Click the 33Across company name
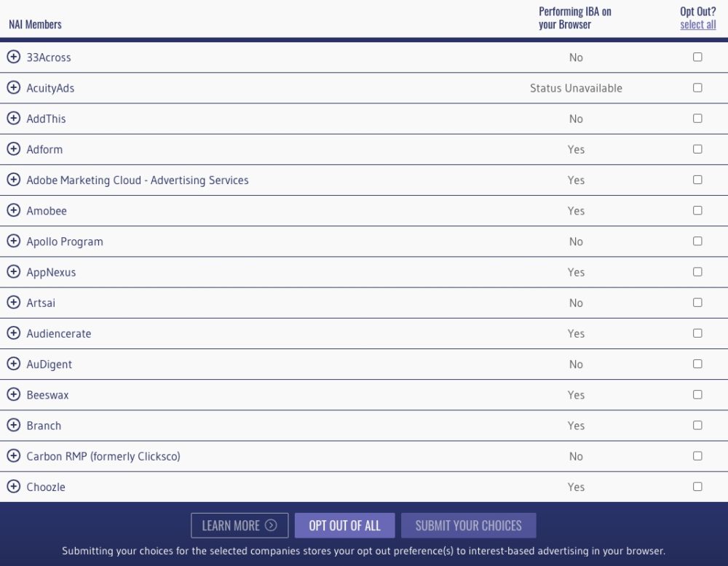Screen dimensions: 728x566 [49, 57]
